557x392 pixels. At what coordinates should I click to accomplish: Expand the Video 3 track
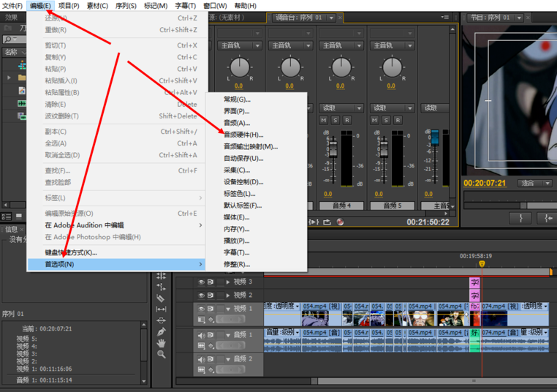pyautogui.click(x=228, y=282)
